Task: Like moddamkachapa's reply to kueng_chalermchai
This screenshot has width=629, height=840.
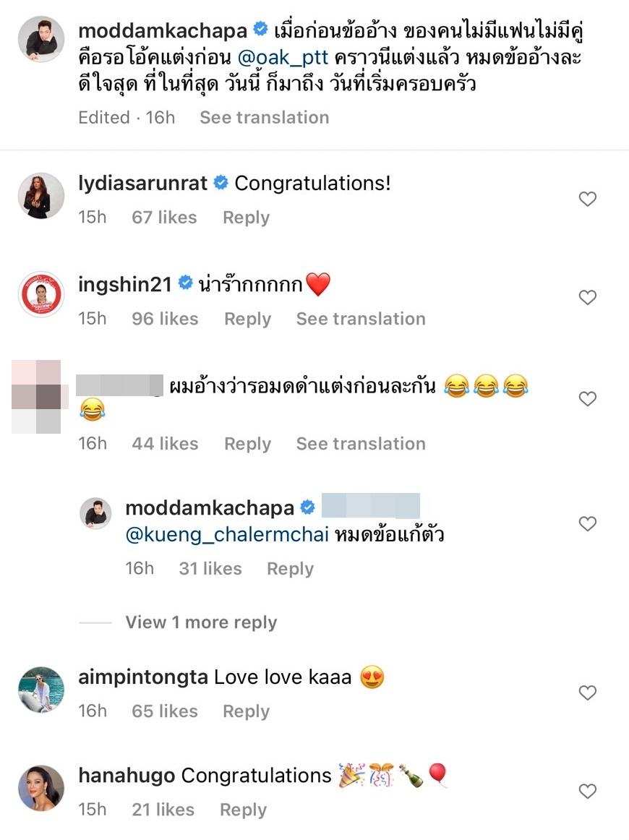Action: (x=588, y=523)
